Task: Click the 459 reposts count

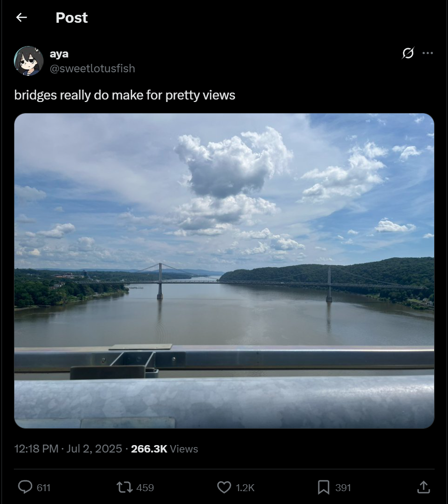Action: [x=145, y=488]
